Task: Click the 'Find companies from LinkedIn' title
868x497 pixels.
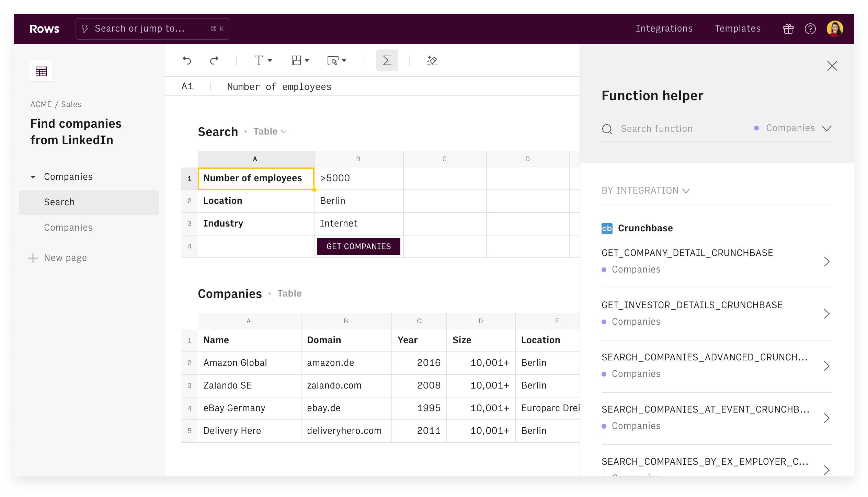Action: tap(76, 132)
